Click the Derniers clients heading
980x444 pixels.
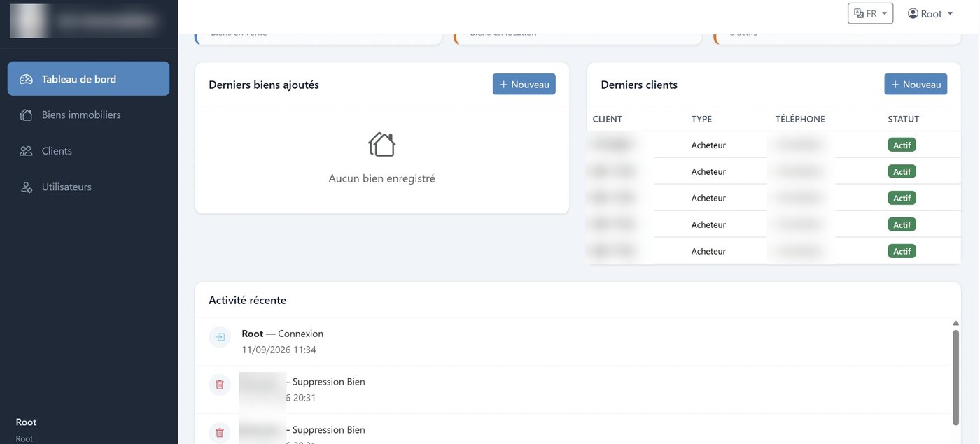[x=639, y=85]
